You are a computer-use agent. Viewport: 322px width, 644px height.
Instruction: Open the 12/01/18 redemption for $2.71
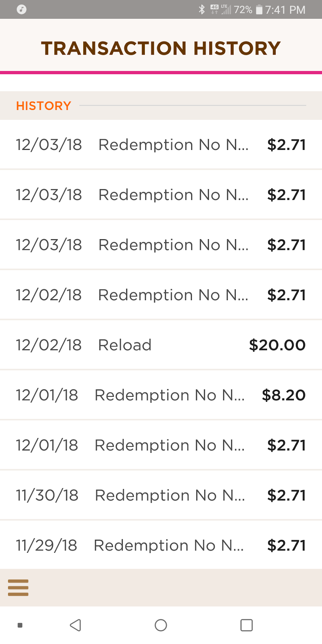click(161, 445)
